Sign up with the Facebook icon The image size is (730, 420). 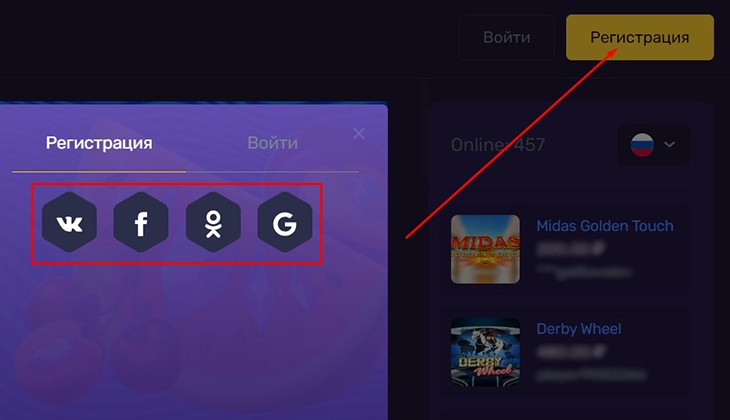coord(141,222)
